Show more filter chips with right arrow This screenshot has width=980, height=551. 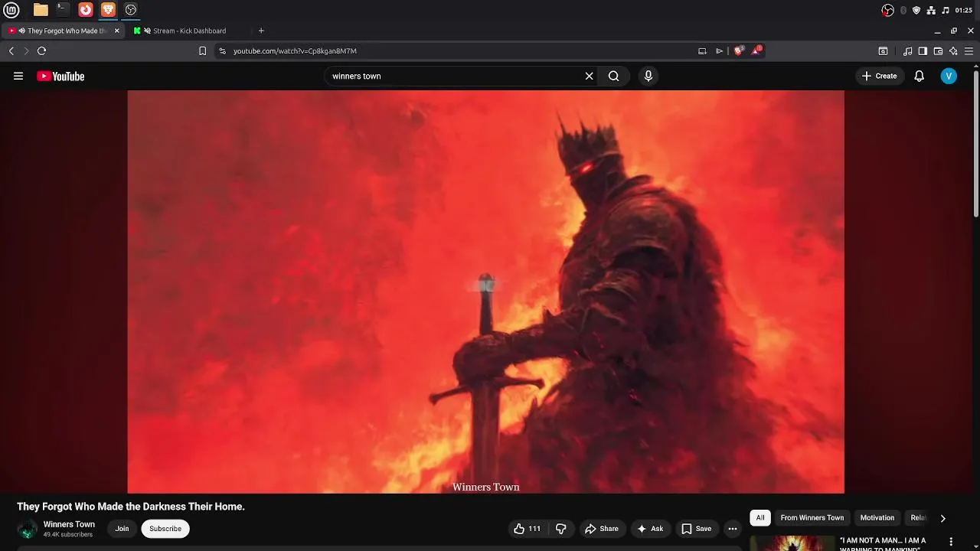pos(942,518)
